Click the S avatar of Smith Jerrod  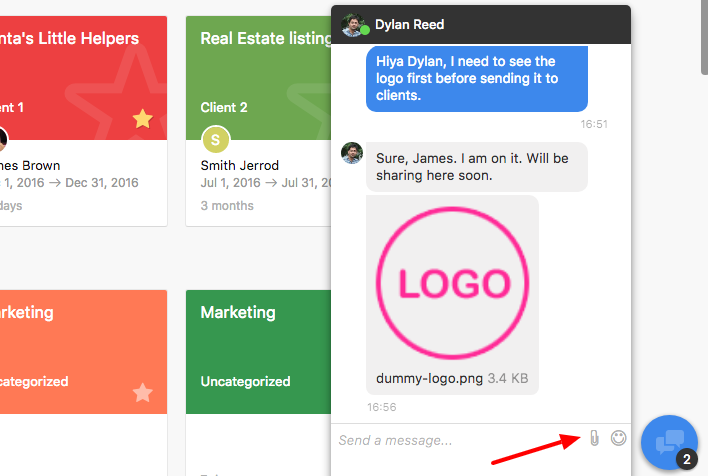(215, 140)
